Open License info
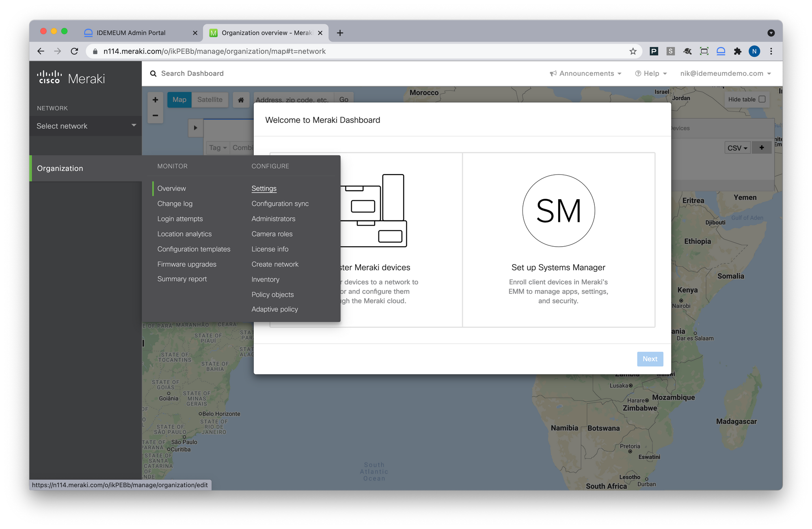Screen dimensions: 812x529 (270, 249)
